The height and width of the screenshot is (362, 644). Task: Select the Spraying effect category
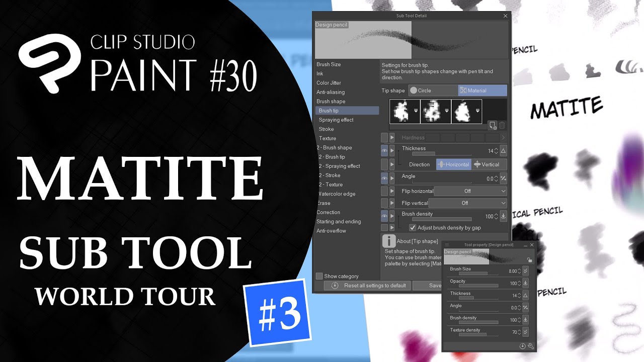336,120
